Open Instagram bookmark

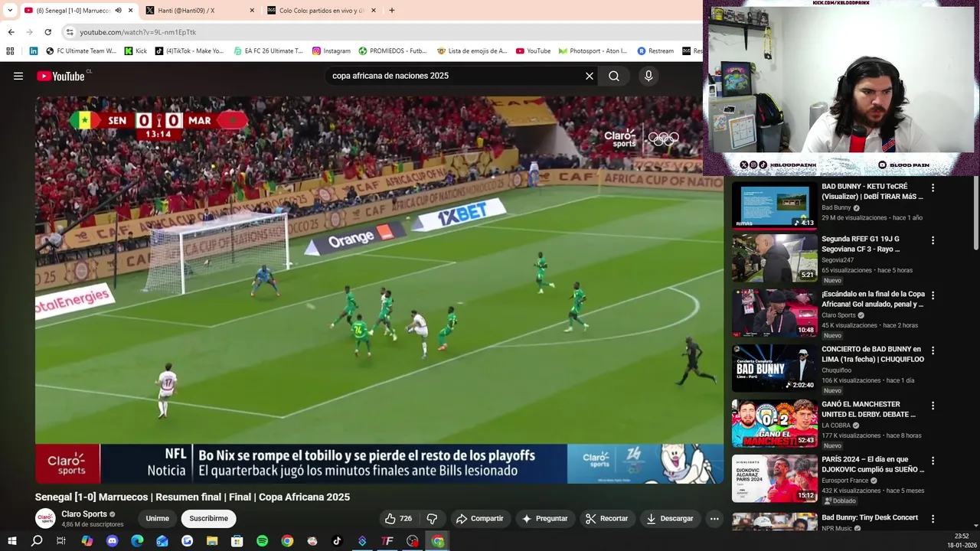coord(331,51)
